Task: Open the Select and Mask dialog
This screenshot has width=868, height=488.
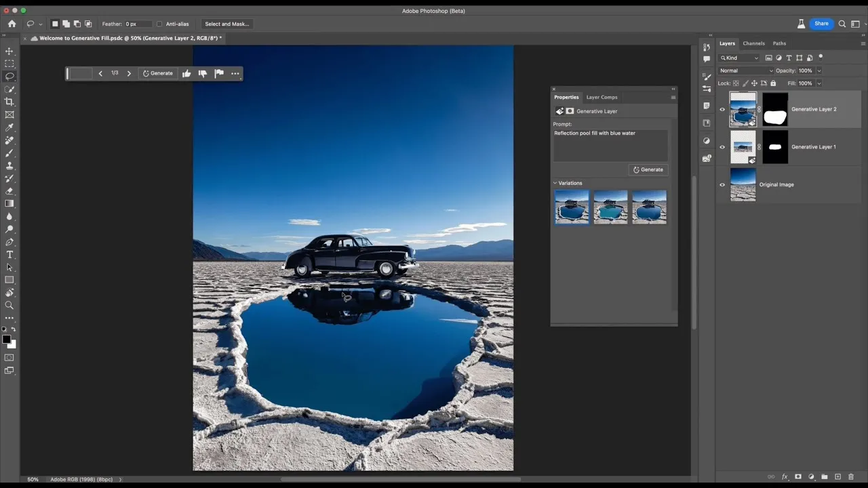Action: coord(226,24)
